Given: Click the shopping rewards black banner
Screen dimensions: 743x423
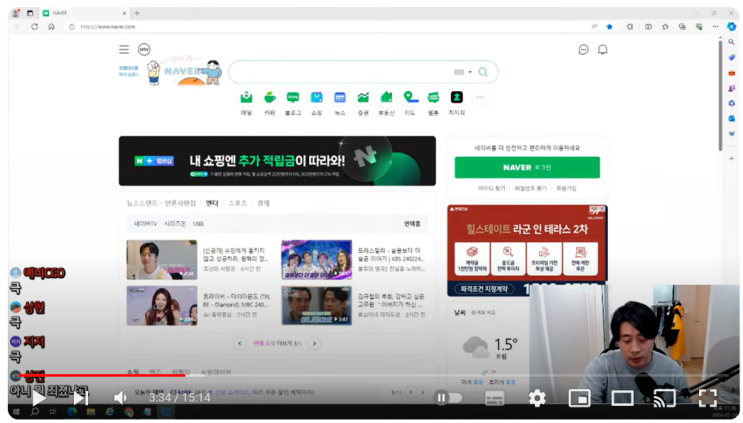Looking at the screenshot, I should click(x=277, y=161).
